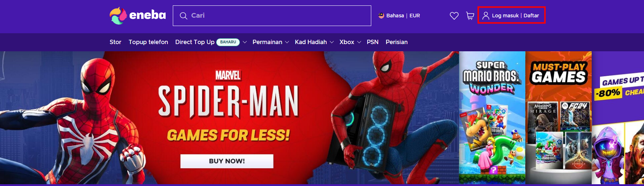Expand the Kad Hadiah dropdown chevron
This screenshot has height=186, width=644.
point(332,42)
